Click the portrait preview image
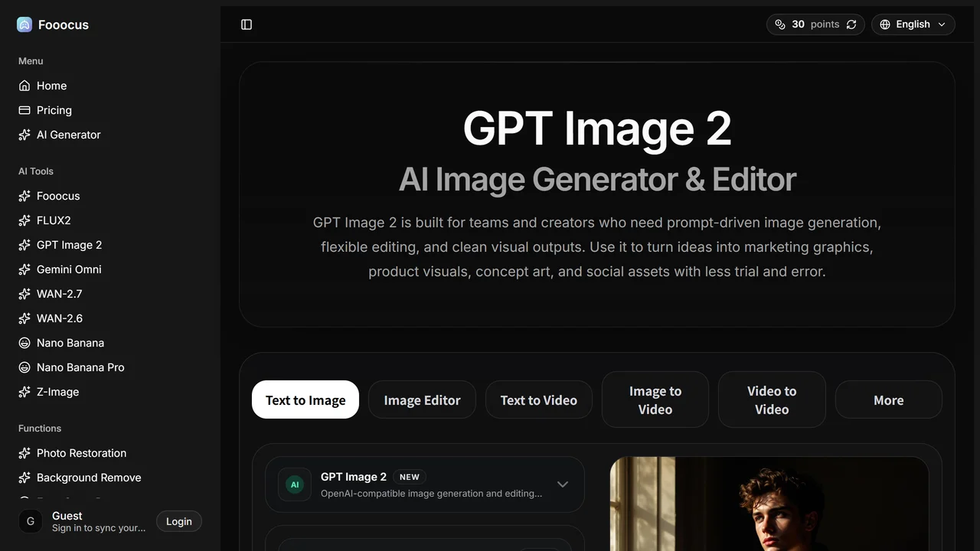Viewport: 980px width, 551px height. [769, 504]
